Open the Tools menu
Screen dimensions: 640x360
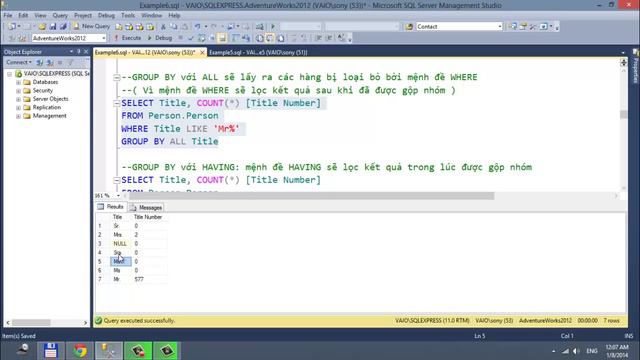click(128, 16)
